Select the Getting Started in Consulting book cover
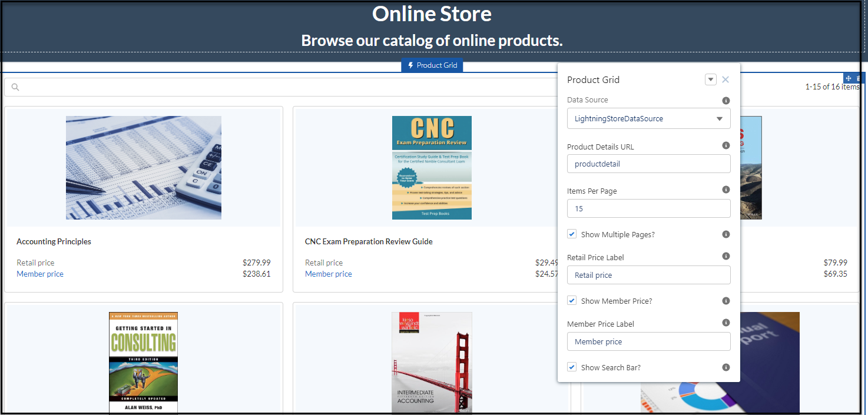 [143, 363]
